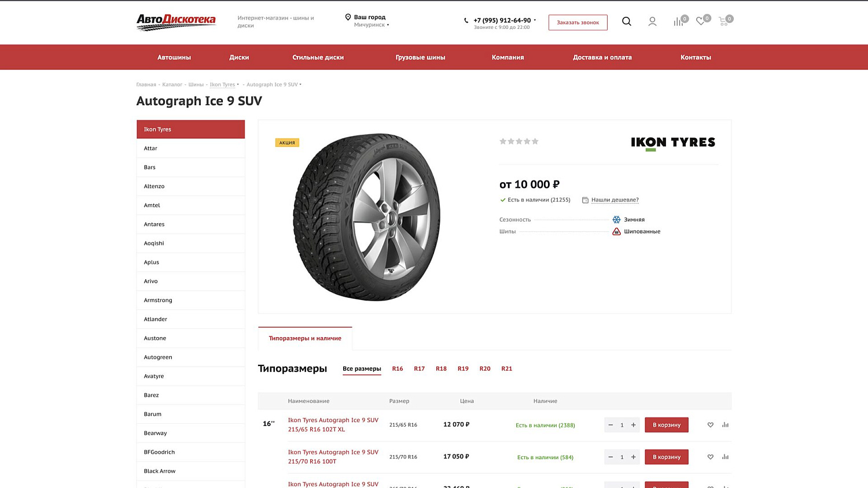Image resolution: width=868 pixels, height=488 pixels.
Task: Add 215/70 R16 tire to favorites heart
Action: click(x=710, y=457)
